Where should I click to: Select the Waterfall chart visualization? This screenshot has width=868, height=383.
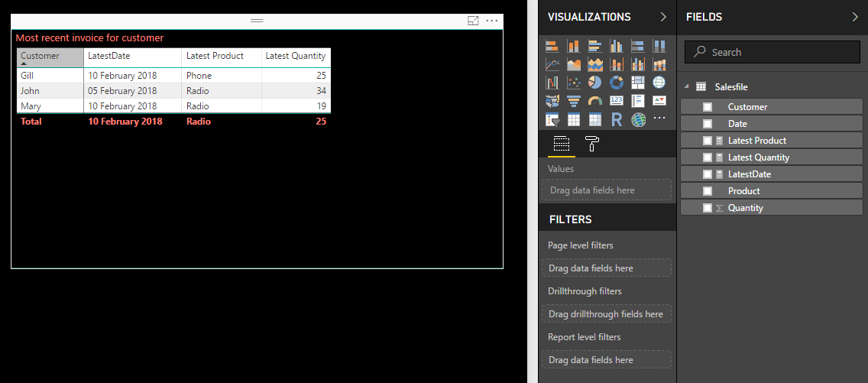(x=552, y=83)
